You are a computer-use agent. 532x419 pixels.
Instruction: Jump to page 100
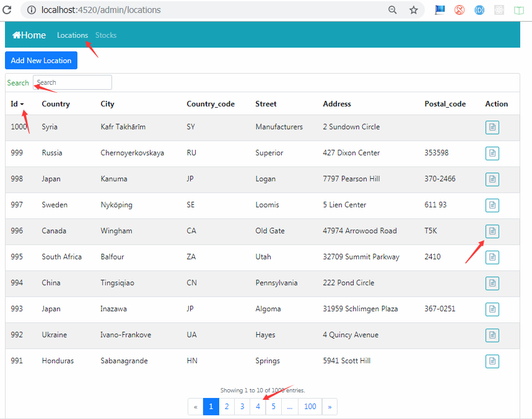coord(310,407)
